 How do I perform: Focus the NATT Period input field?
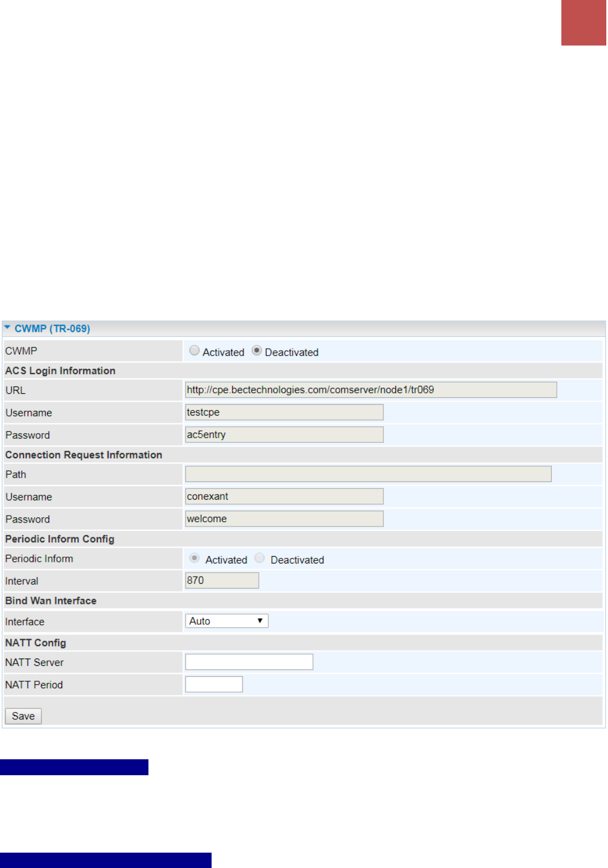point(214,684)
